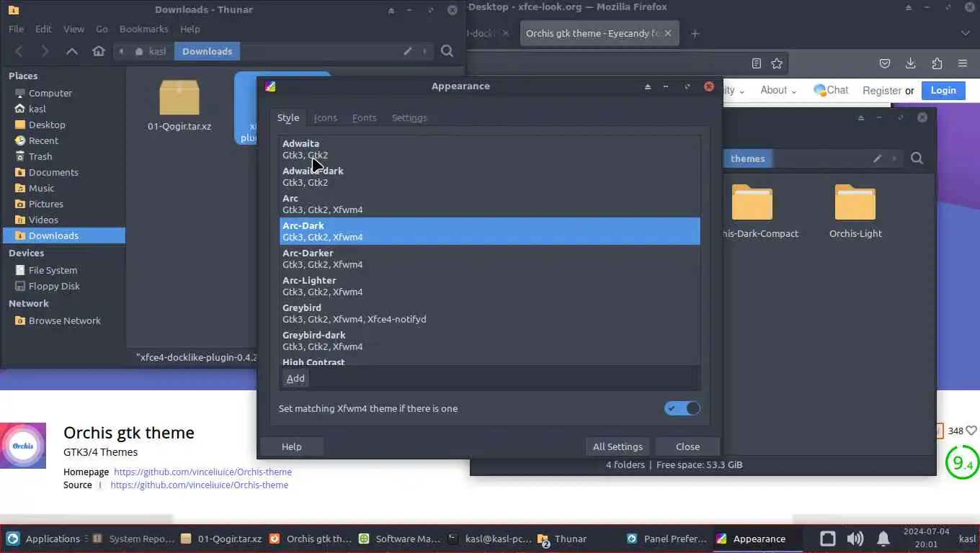This screenshot has width=980, height=553.
Task: Open Browse Network in Thunar sidebar
Action: (x=64, y=320)
